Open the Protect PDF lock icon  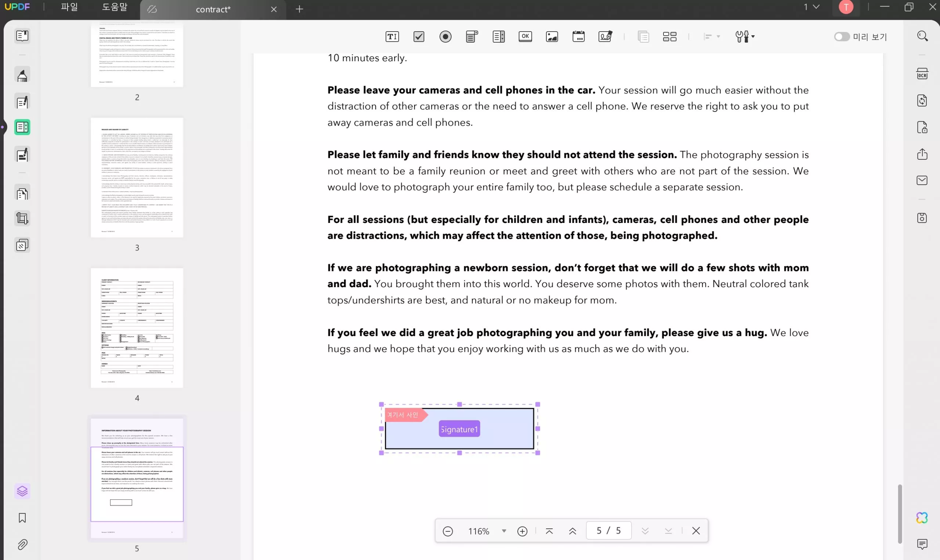(922, 127)
